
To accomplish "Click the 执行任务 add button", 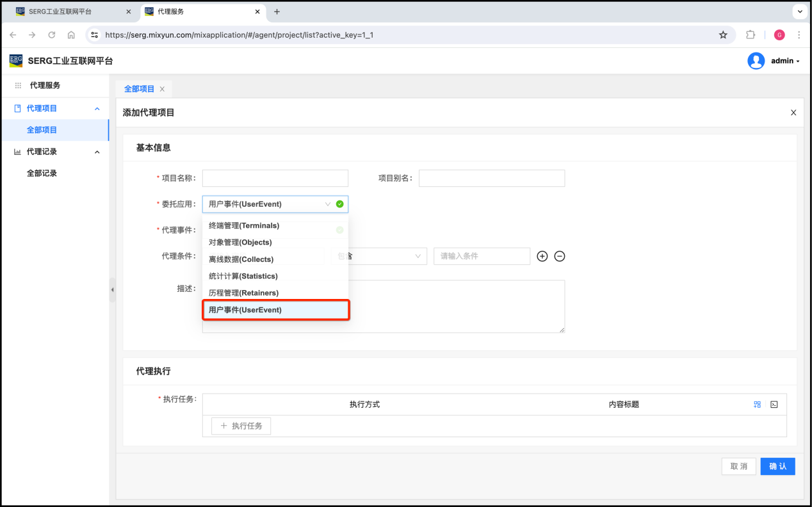I will click(x=241, y=426).
